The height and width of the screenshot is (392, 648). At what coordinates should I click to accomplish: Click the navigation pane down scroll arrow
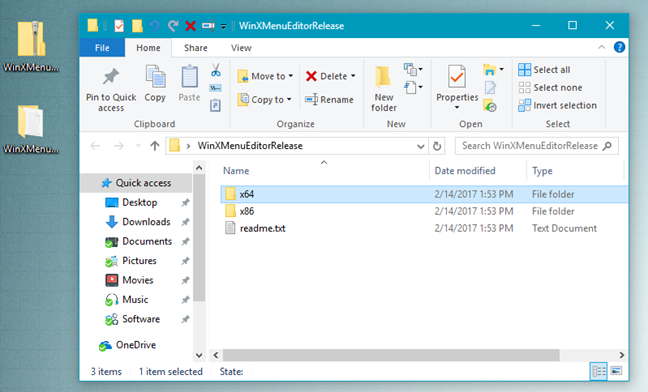coord(199,355)
